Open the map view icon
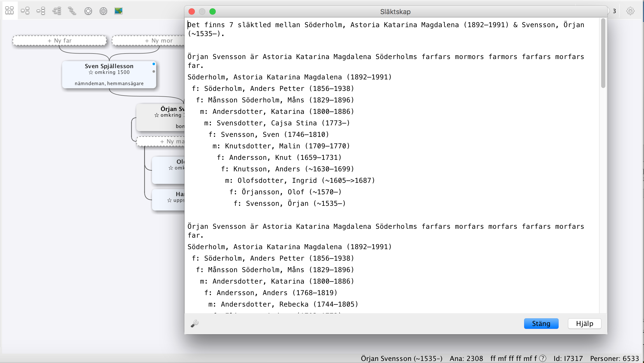The height and width of the screenshot is (363, 644). (x=119, y=11)
